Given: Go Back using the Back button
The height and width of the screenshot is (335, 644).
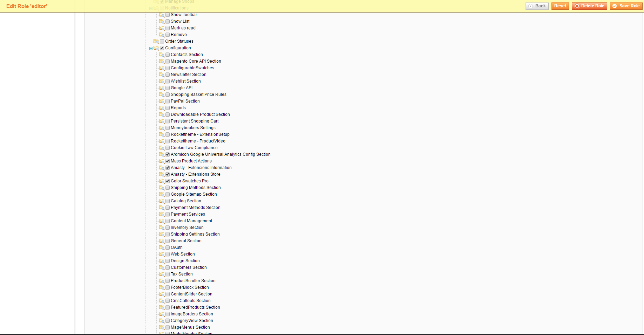Looking at the screenshot, I should tap(537, 6).
